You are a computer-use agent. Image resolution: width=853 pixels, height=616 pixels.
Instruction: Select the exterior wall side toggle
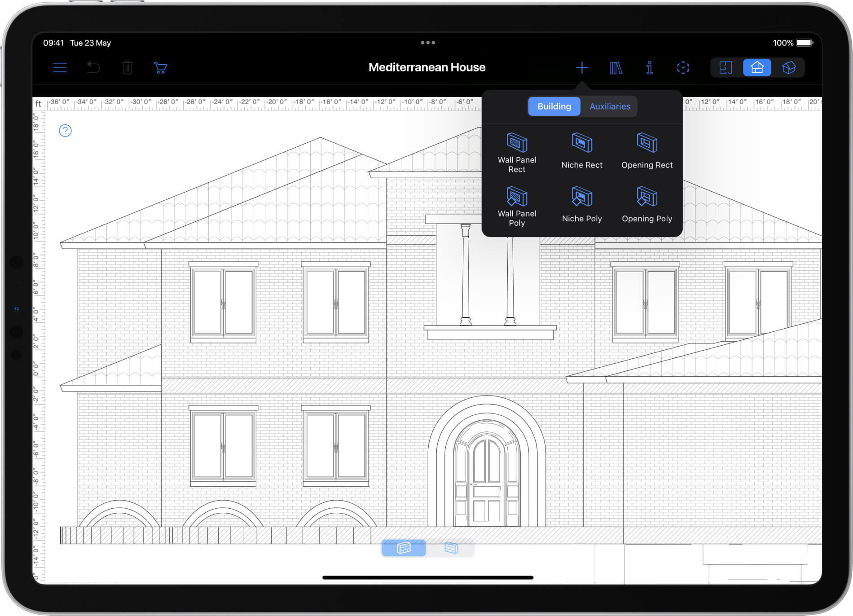[x=404, y=548]
